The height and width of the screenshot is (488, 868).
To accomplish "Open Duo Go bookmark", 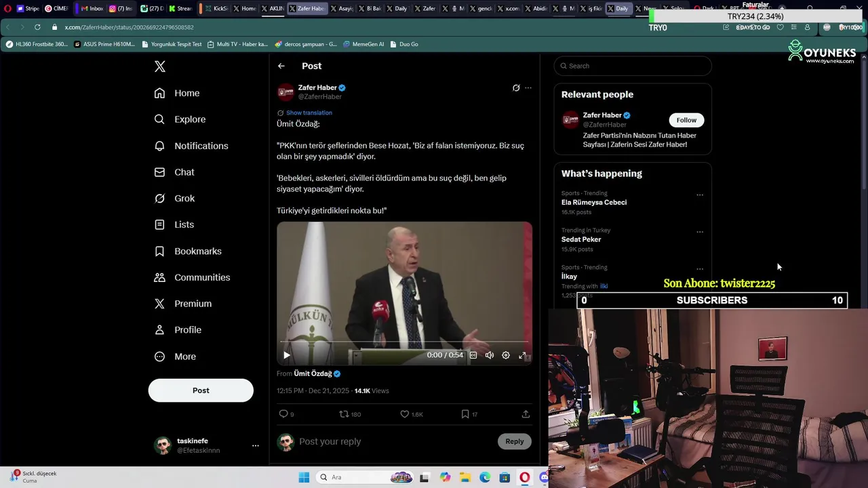I will tap(404, 44).
